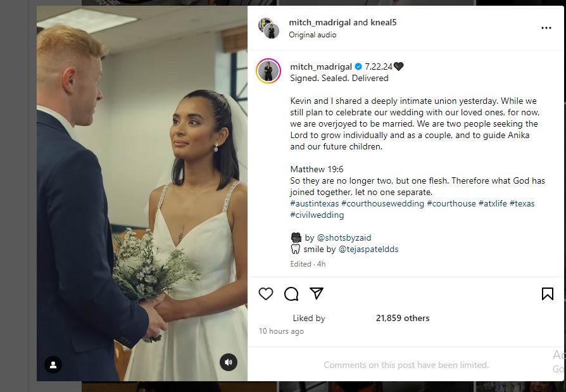Image resolution: width=566 pixels, height=392 pixels.
Task: Open kneal5 profile link in header
Action: (383, 22)
